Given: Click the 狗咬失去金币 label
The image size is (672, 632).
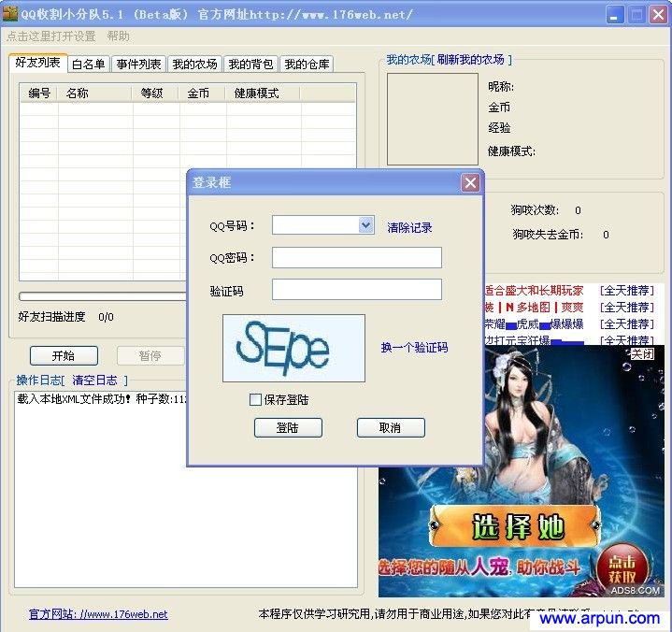Looking at the screenshot, I should (548, 235).
